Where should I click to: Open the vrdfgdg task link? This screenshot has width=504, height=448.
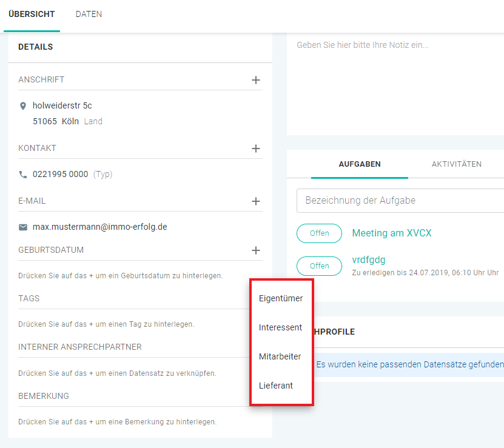pos(369,260)
